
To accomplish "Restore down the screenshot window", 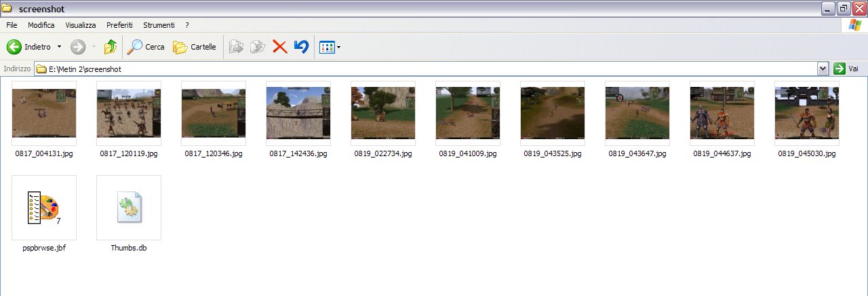I will (844, 9).
